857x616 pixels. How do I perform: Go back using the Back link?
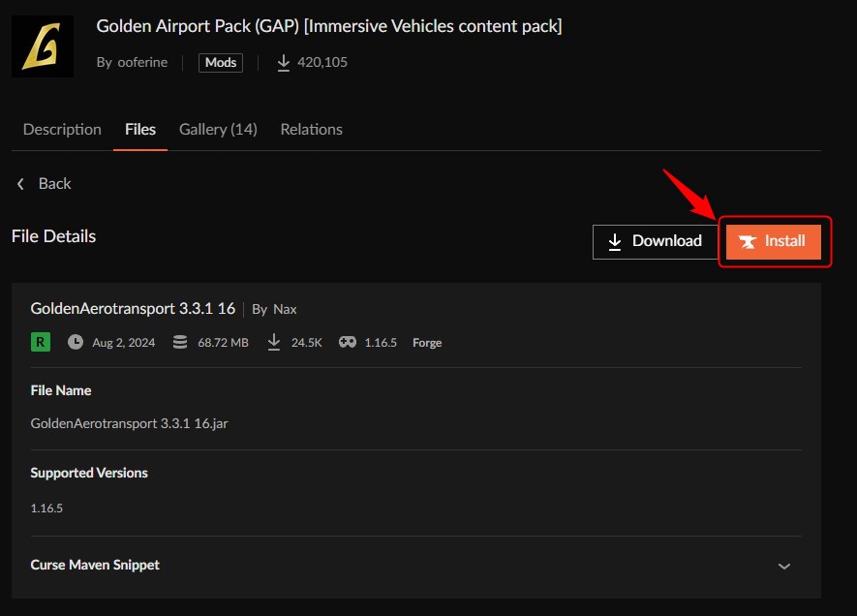(44, 184)
